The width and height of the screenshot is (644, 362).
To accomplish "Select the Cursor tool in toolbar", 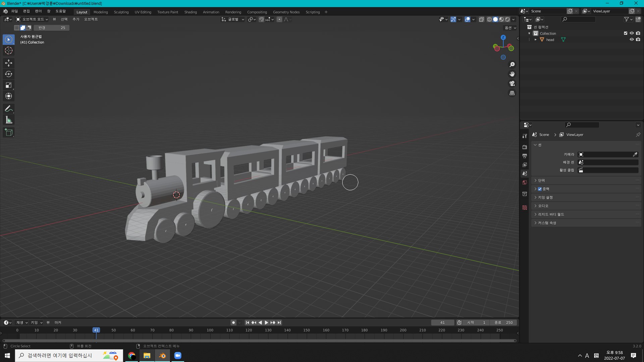I will pyautogui.click(x=9, y=51).
